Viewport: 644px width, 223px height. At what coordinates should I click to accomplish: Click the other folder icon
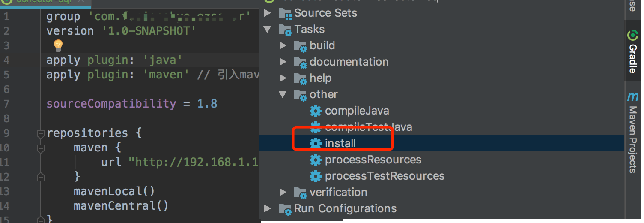(x=300, y=95)
